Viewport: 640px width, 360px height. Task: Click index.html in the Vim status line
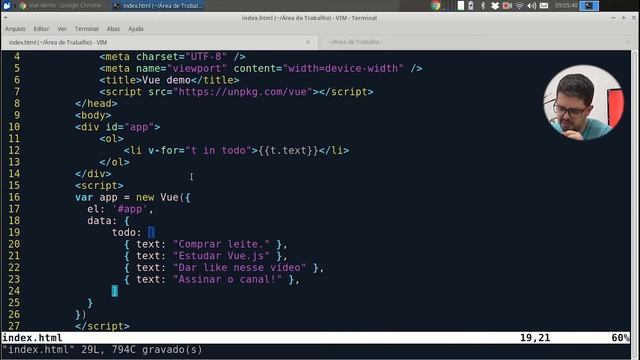pyautogui.click(x=32, y=338)
